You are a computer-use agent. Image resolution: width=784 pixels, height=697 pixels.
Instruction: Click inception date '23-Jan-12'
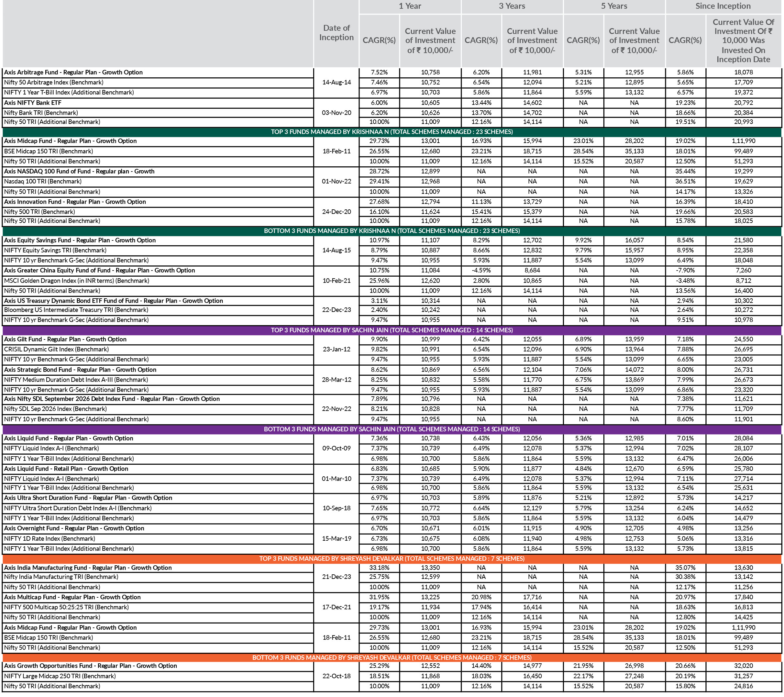(x=337, y=349)
